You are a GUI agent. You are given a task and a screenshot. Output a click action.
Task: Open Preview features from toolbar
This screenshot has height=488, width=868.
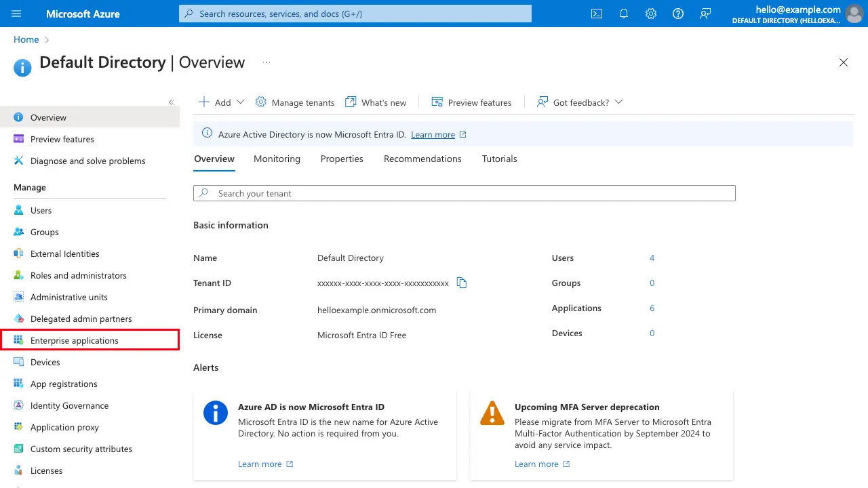pos(471,102)
